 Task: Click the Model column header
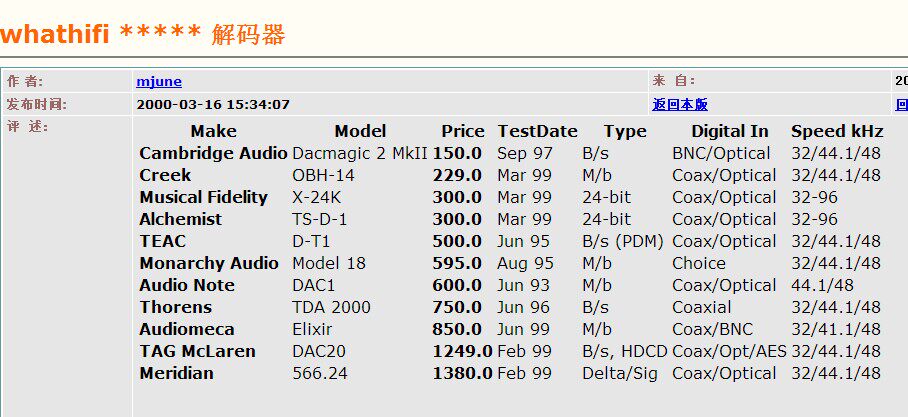(360, 131)
